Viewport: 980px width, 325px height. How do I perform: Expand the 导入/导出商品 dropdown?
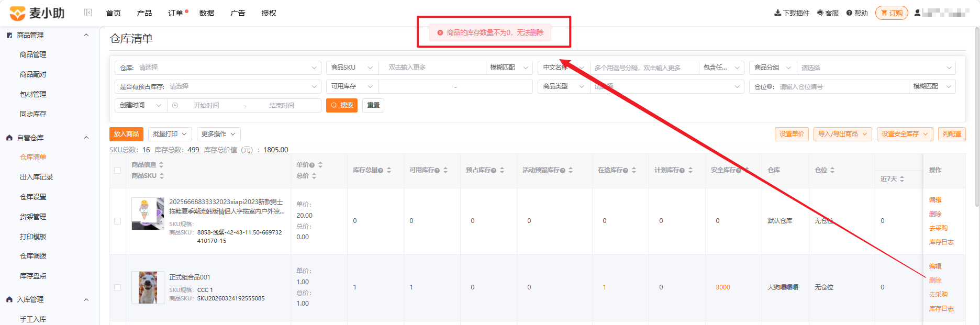tap(843, 134)
